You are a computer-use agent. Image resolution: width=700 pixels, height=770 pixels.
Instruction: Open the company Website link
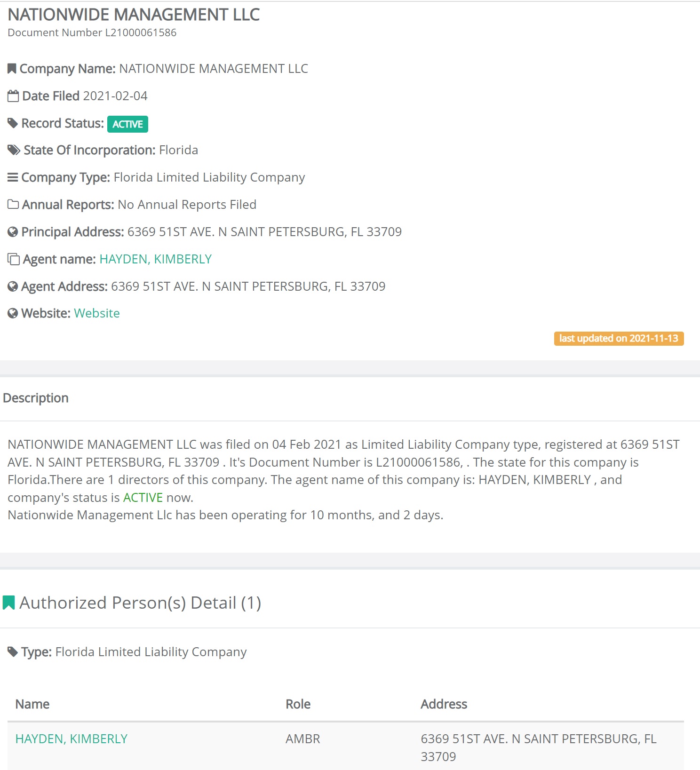(97, 313)
